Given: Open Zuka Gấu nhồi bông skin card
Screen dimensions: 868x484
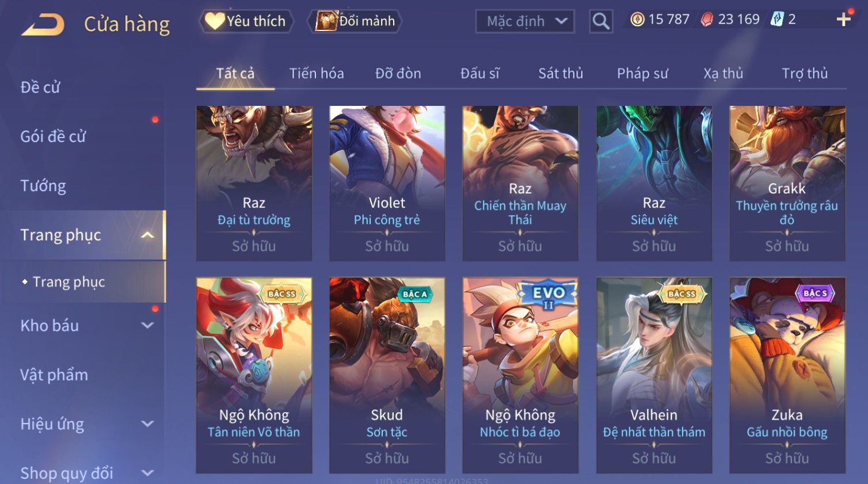Looking at the screenshot, I should [x=787, y=375].
